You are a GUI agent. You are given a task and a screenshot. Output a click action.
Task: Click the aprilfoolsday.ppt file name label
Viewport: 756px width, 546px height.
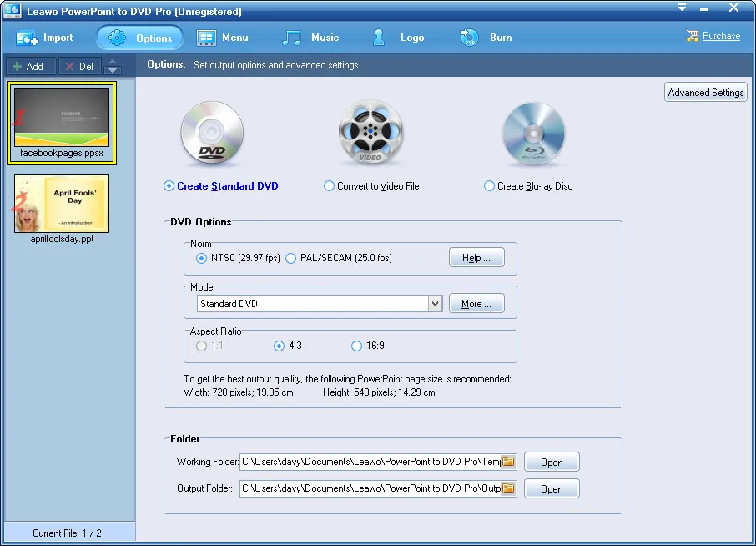tap(62, 239)
